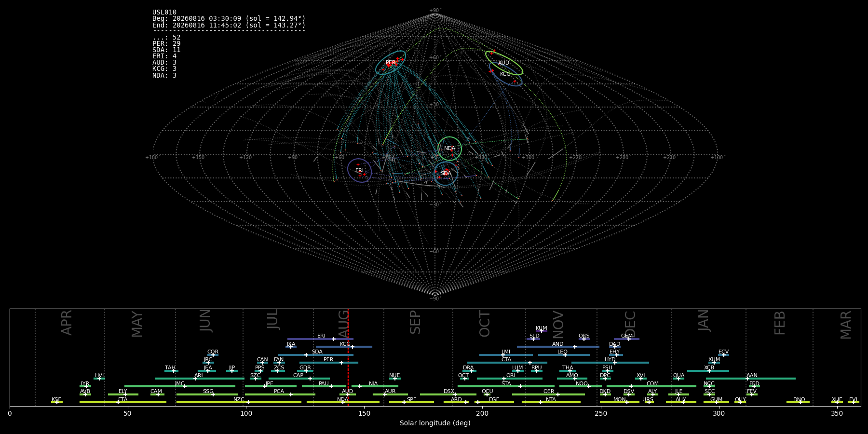Click the KCG radiant ellipse label
868x434 pixels.
(505, 74)
